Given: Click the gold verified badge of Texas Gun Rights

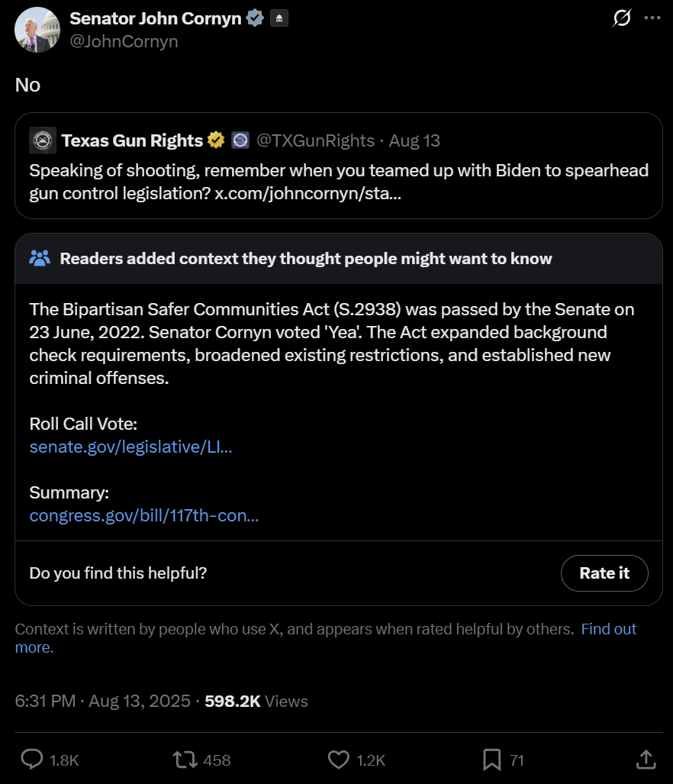Looking at the screenshot, I should 216,140.
